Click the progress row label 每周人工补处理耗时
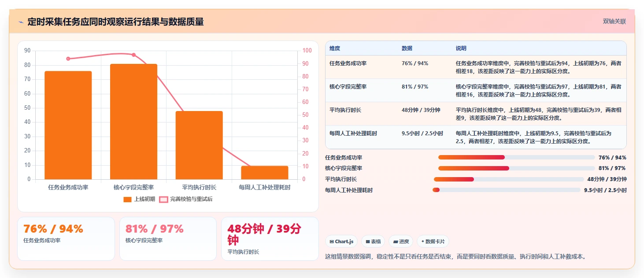Viewport: 644px width, 278px height. point(349,190)
